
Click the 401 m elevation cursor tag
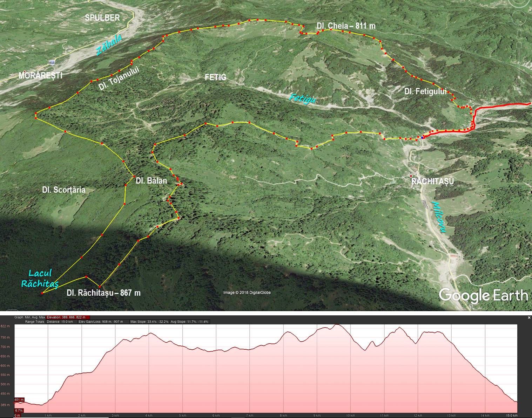[19, 400]
